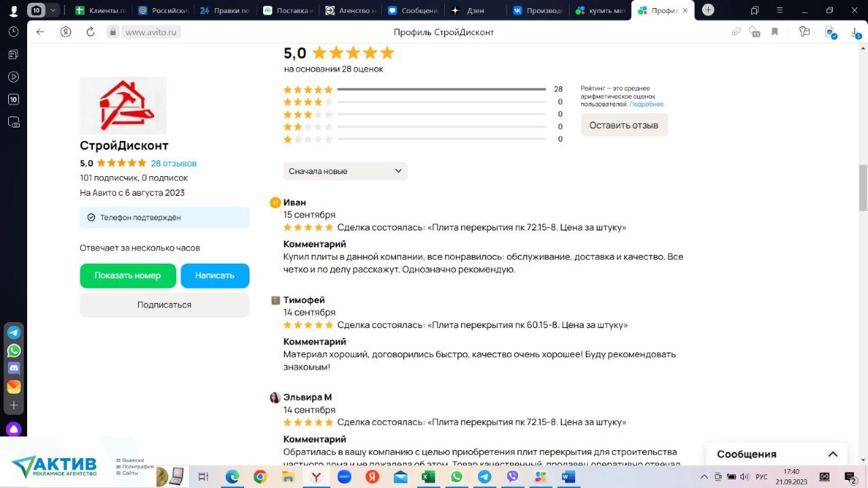Launch Google Chrome from the taskbar

tap(260, 477)
